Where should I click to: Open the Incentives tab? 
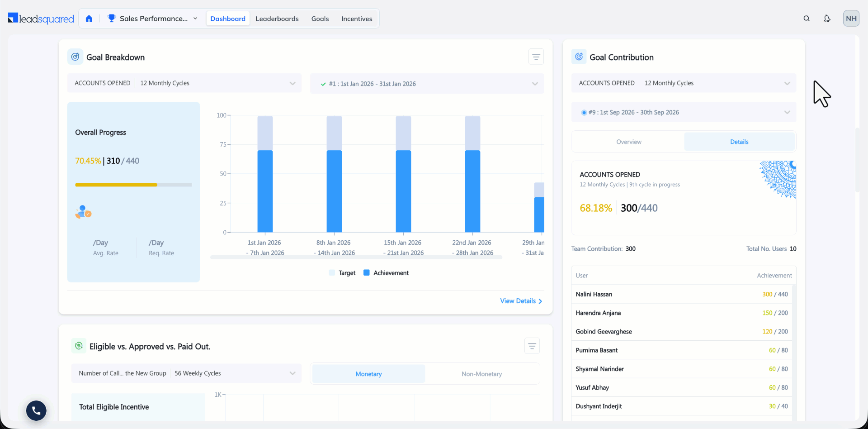357,19
